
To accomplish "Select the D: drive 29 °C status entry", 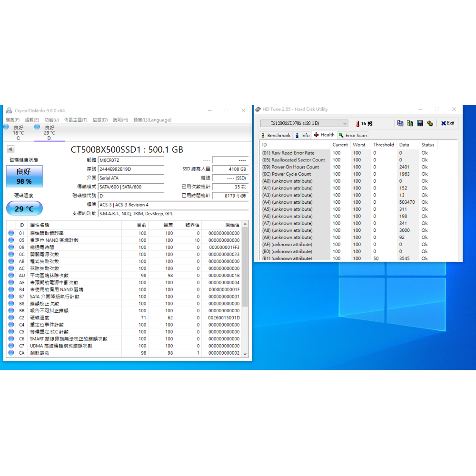I will click(x=50, y=133).
